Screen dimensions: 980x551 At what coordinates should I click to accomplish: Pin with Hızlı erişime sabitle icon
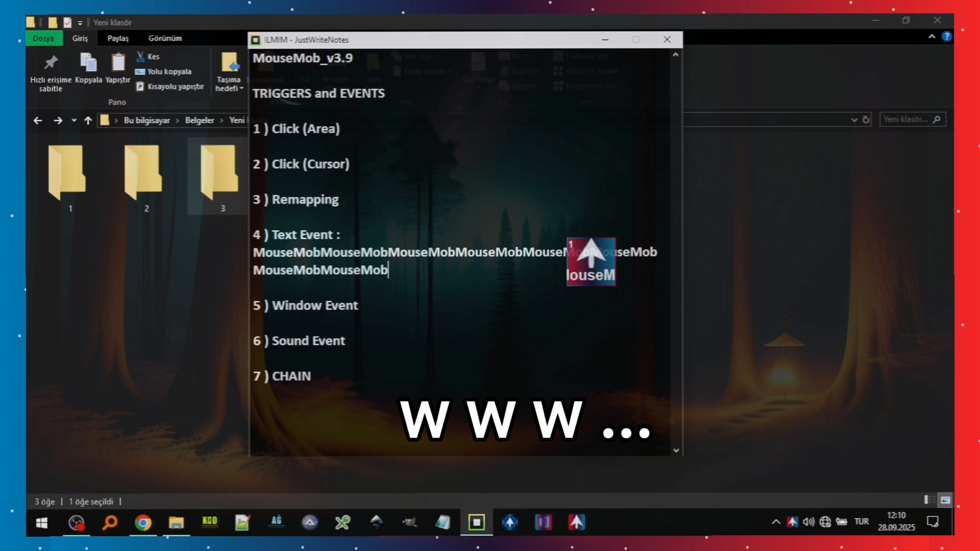(51, 63)
